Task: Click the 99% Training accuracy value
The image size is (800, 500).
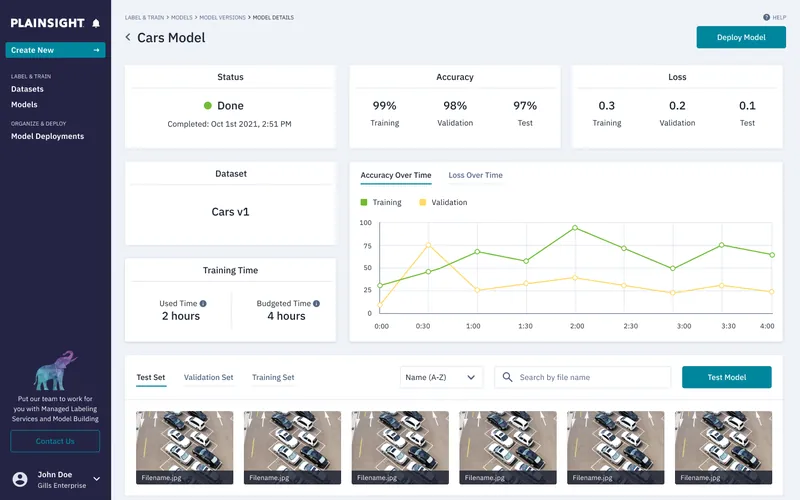Action: [384, 106]
